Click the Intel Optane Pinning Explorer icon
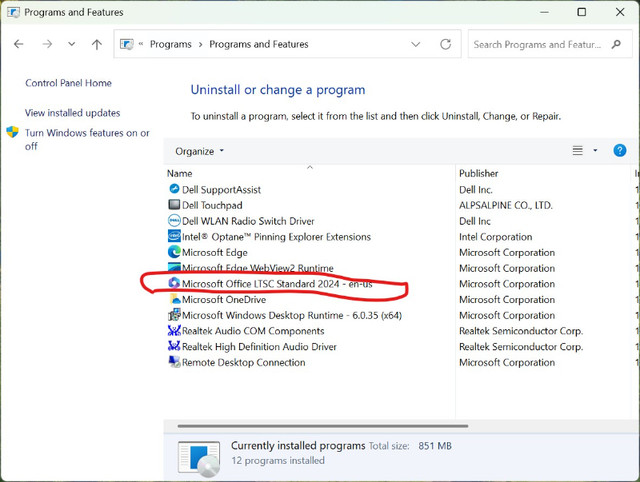640x482 pixels. [174, 236]
